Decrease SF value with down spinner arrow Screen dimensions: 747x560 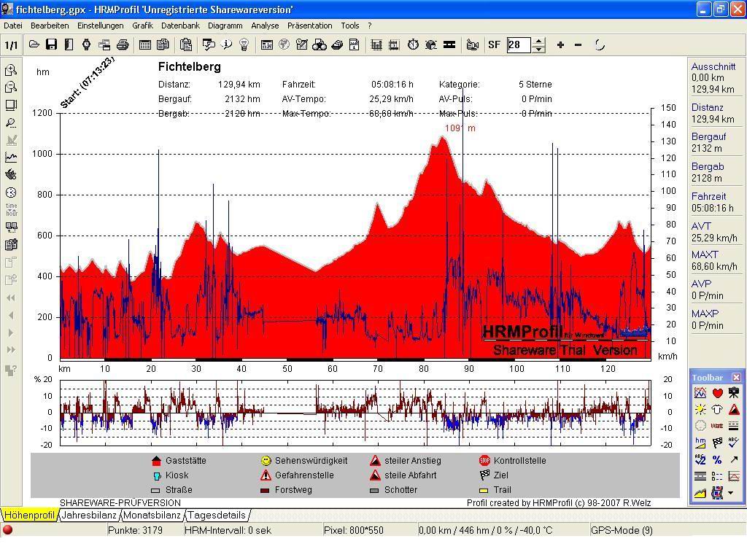pos(538,49)
